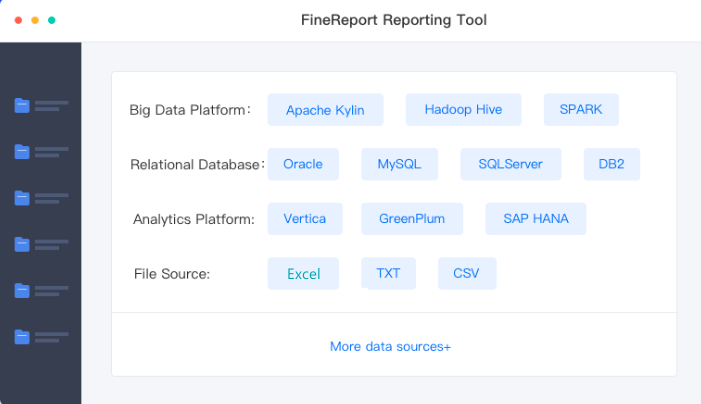The image size is (701, 404).
Task: Select Apache Kylin data source
Action: tap(325, 110)
